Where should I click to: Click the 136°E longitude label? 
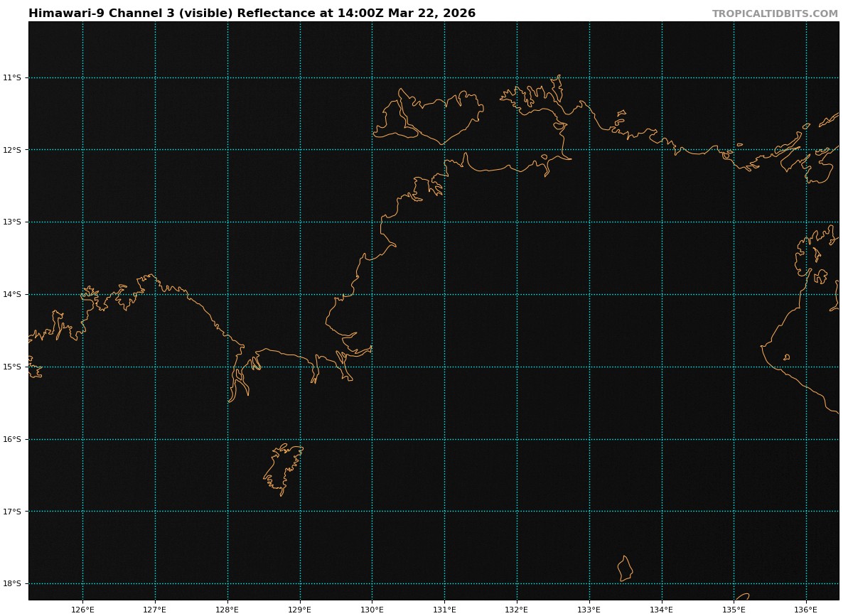pyautogui.click(x=806, y=610)
